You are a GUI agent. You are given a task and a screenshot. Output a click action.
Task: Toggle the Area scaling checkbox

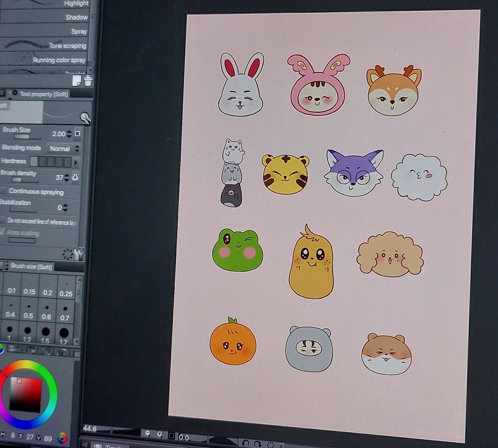[3, 232]
